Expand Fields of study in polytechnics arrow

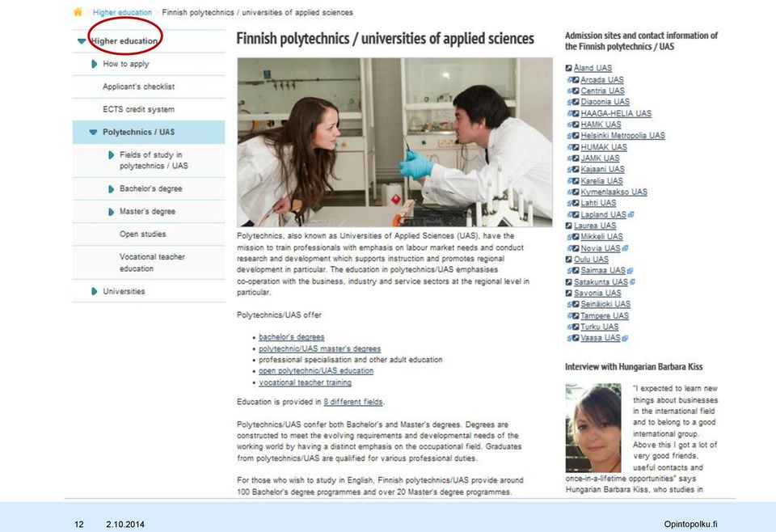[111, 155]
